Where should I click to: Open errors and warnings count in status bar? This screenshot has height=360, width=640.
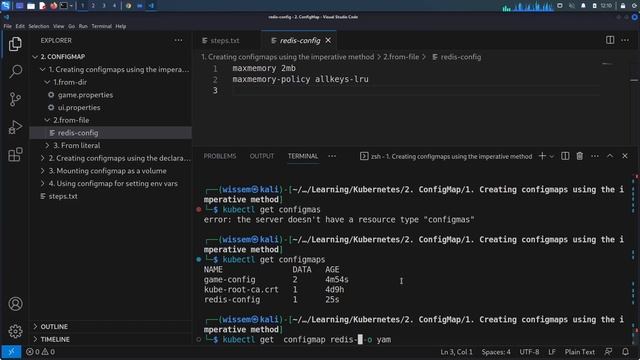pos(40,351)
